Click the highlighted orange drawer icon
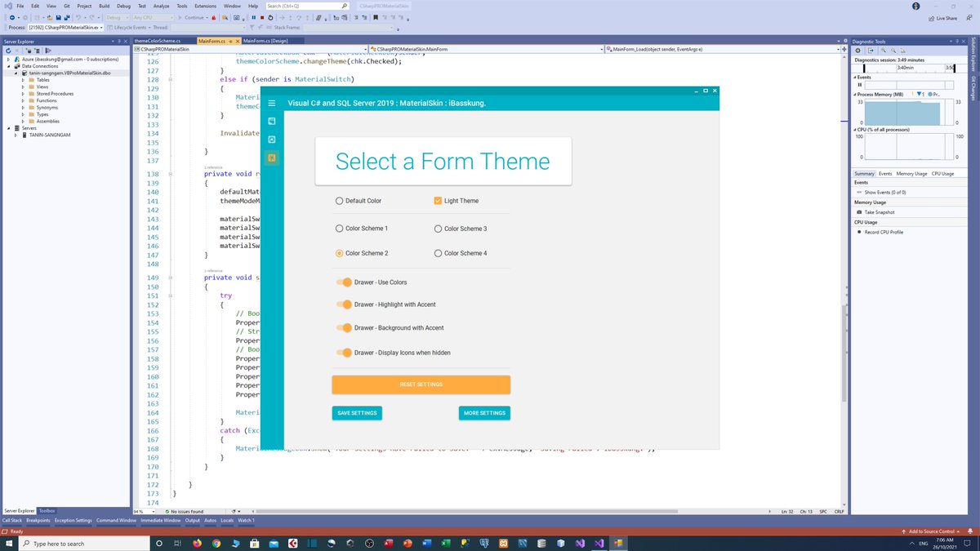Screen dimensions: 980x551 point(271,158)
